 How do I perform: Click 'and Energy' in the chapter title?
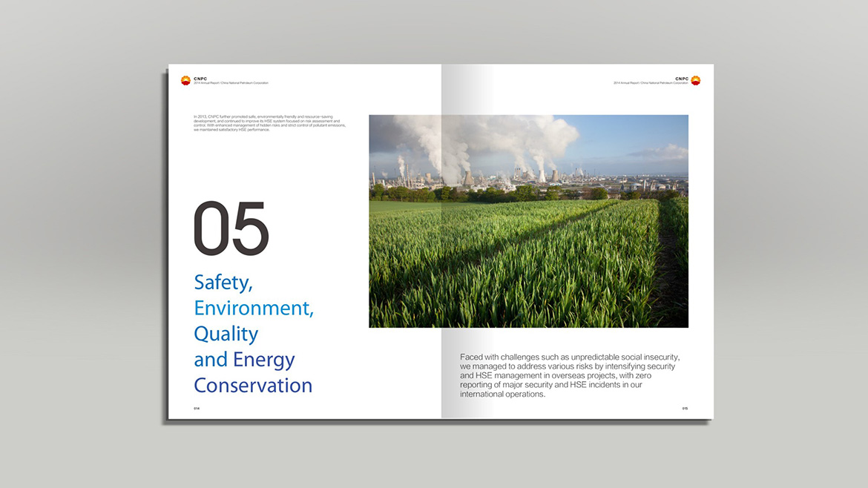click(x=244, y=360)
